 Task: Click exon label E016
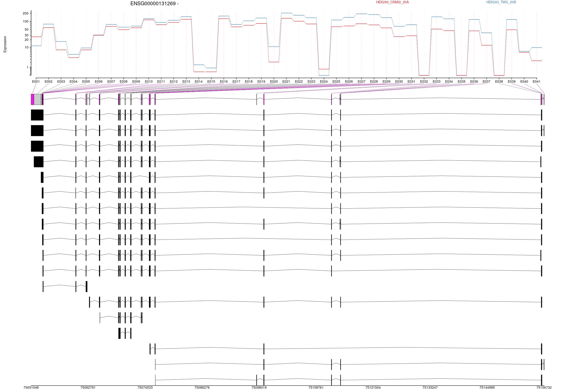pyautogui.click(x=224, y=81)
